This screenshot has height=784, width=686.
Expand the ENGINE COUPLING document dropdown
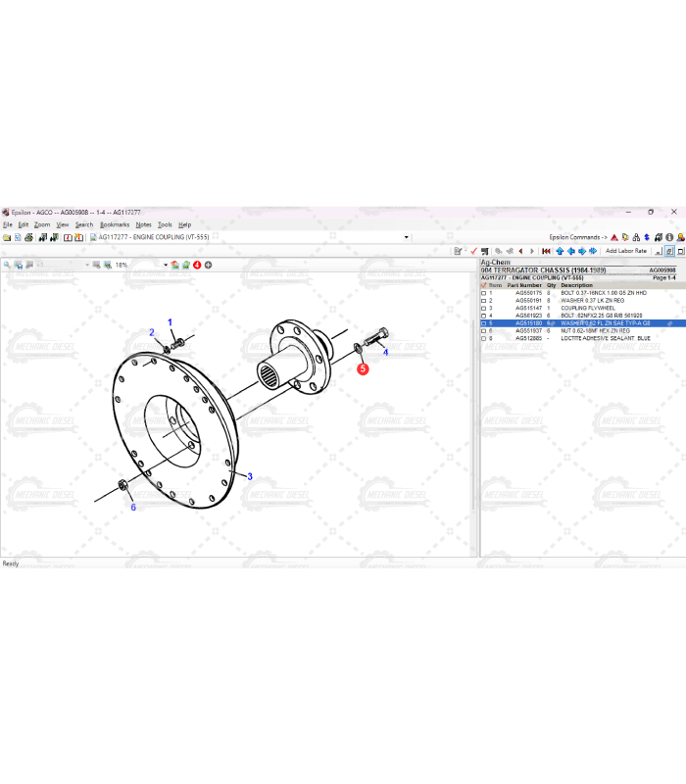(x=407, y=237)
